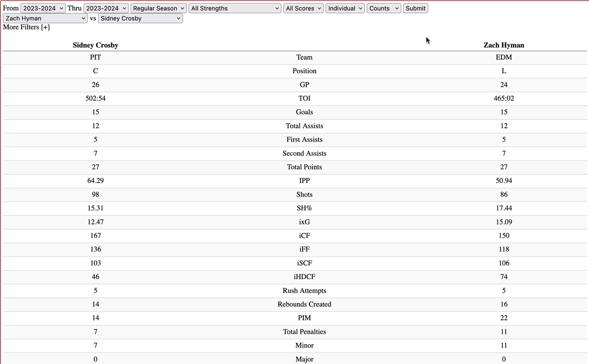589x364 pixels.
Task: Open the Zach Hyman player dropdown
Action: click(x=45, y=18)
